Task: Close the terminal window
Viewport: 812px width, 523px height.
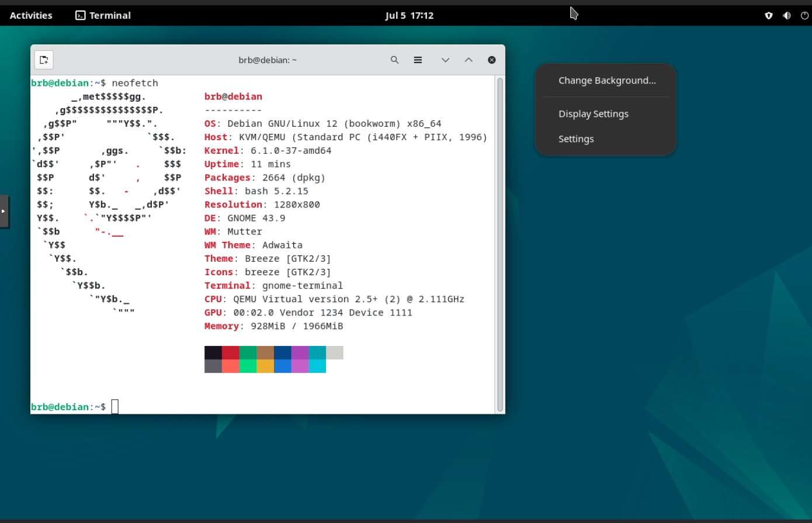Action: [492, 60]
